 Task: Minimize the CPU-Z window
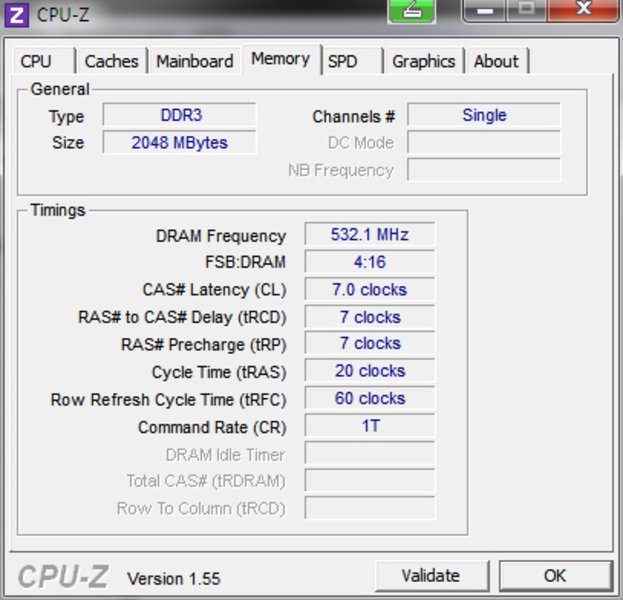485,11
